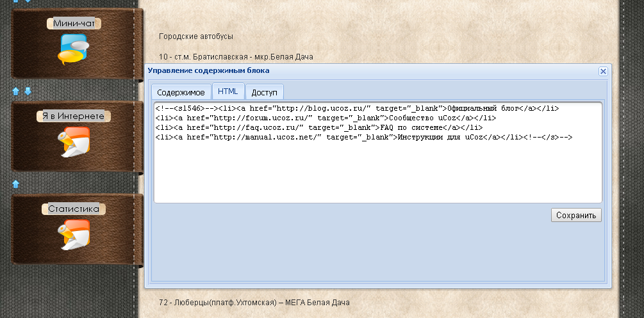This screenshot has height=318, width=644.
Task: Click the route 72 Люберцы line
Action: pyautogui.click(x=254, y=303)
